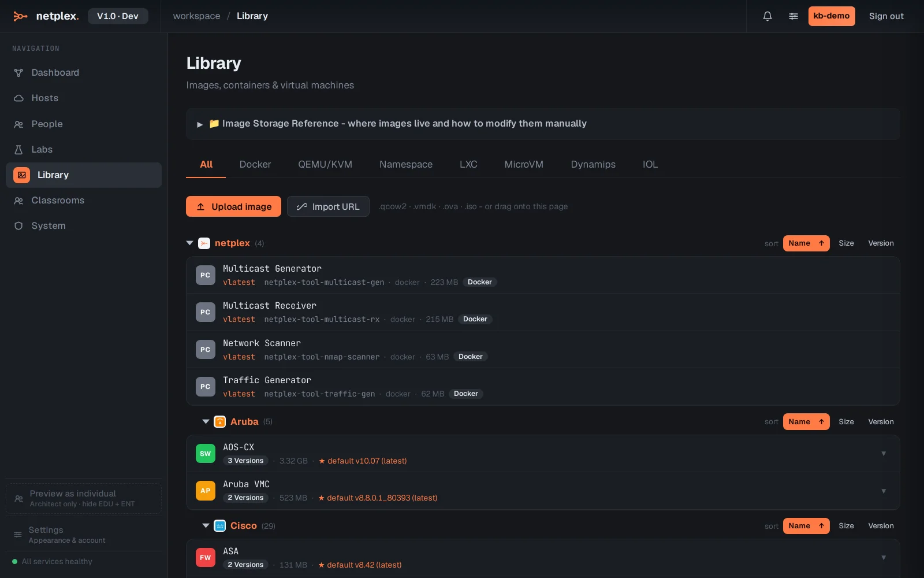
Task: Click the AP badge for Aruba VMC
Action: [206, 491]
